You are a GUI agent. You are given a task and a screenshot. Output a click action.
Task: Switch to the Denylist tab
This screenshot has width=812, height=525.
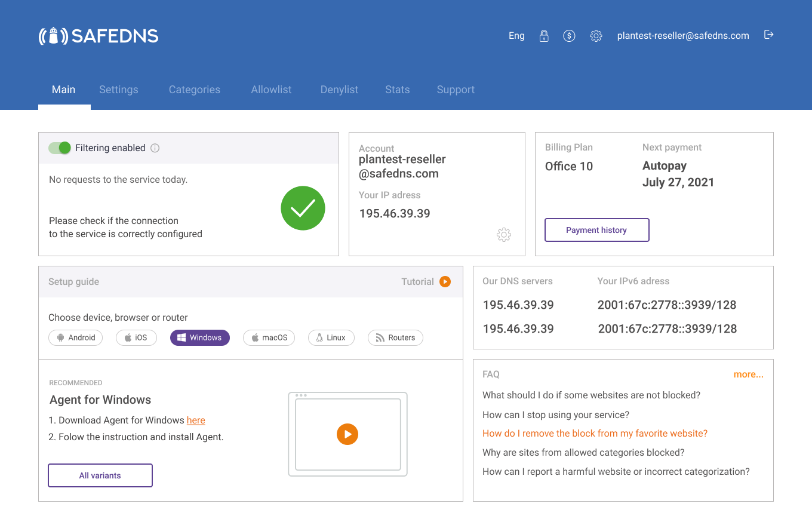(339, 89)
